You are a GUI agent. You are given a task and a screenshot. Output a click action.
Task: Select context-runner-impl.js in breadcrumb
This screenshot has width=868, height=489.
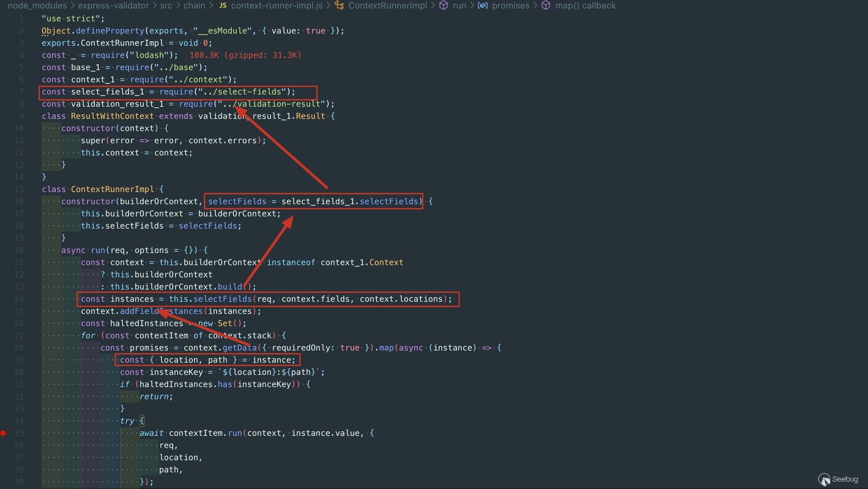[x=277, y=5]
